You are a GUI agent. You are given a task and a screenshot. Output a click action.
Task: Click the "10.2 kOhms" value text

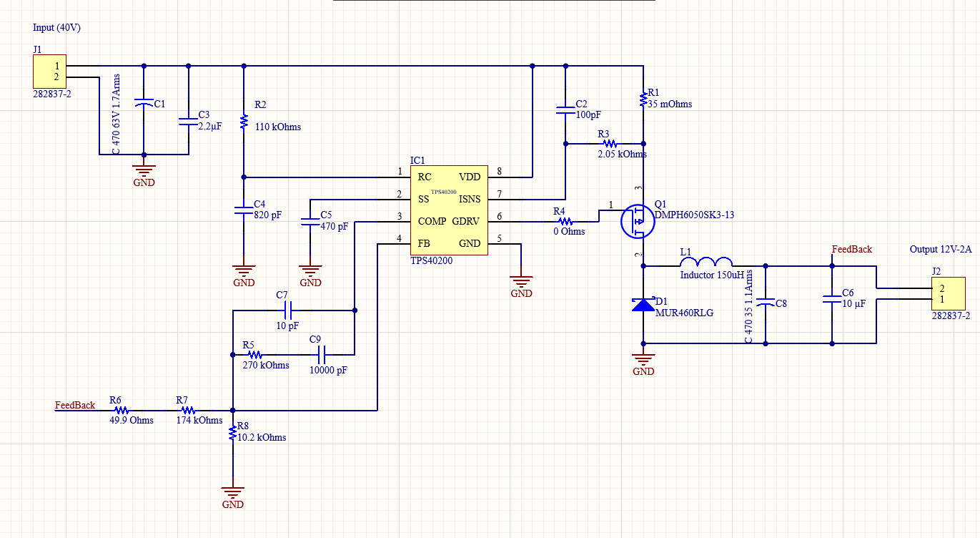262,437
